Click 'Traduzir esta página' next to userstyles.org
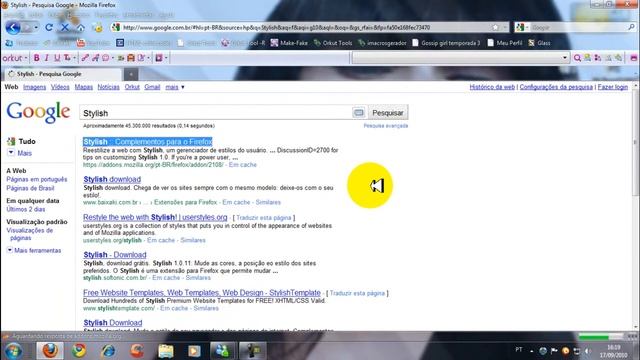Image resolution: width=640 pixels, height=360 pixels. click(x=264, y=218)
